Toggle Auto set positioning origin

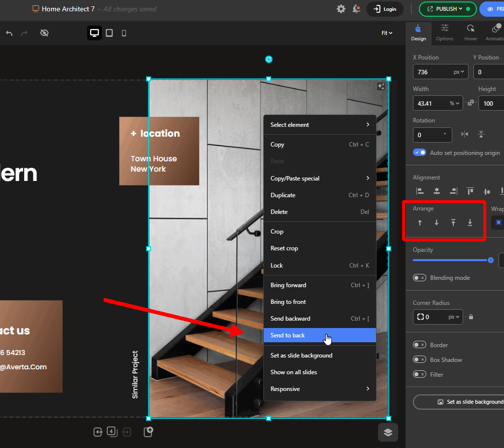click(x=419, y=152)
